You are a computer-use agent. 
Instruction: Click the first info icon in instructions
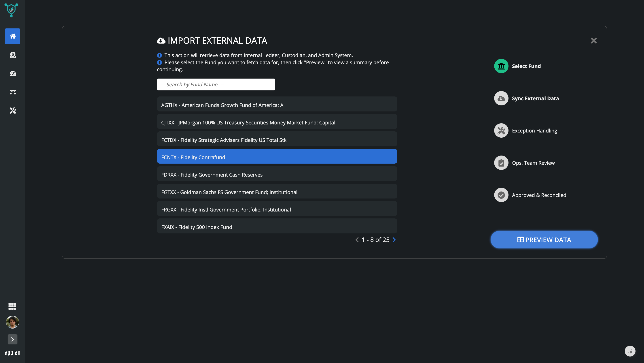click(159, 55)
